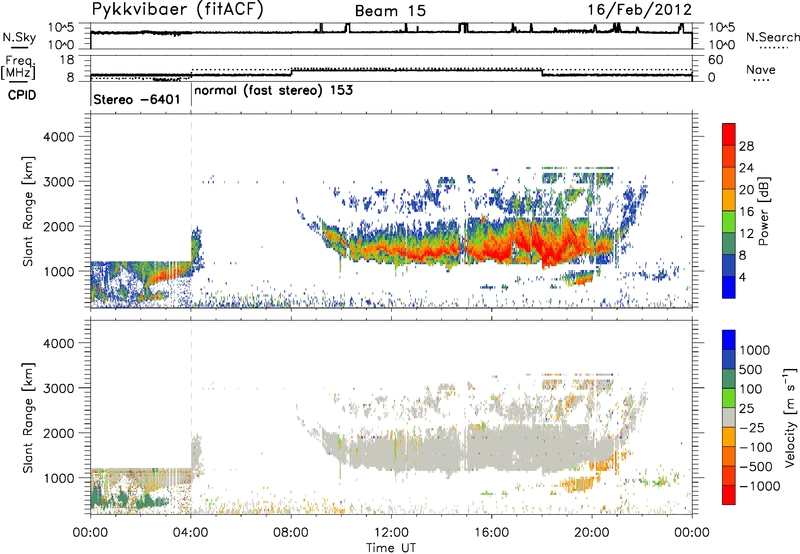Click the "08:00" time tick label

[291, 533]
